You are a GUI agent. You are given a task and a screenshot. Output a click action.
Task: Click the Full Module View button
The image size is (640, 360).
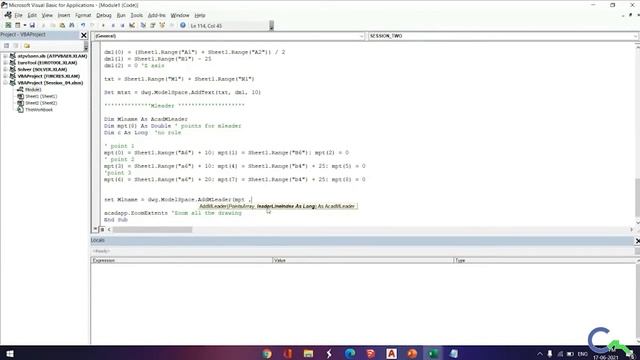click(x=102, y=229)
